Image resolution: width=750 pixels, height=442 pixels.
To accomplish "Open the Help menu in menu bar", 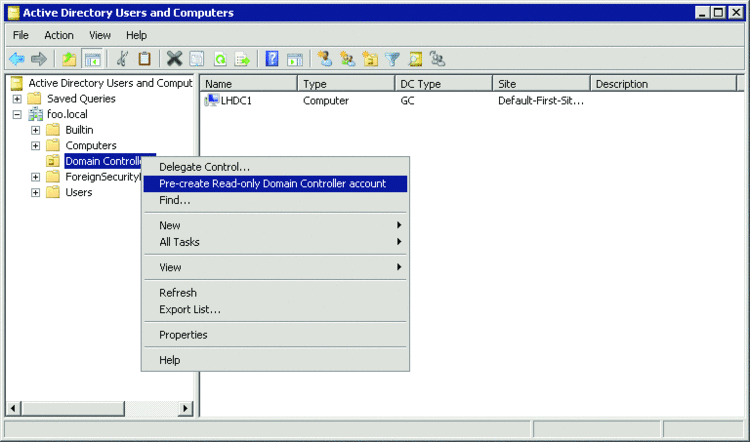I will point(136,35).
